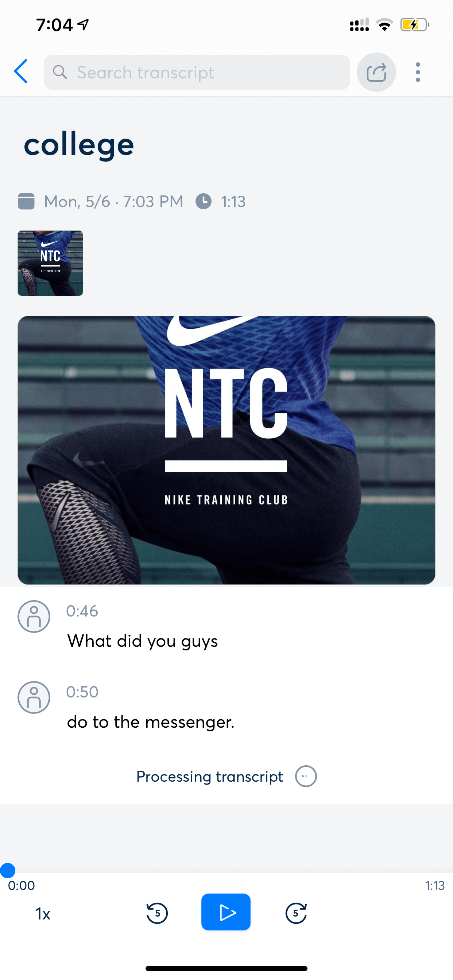Click the blue playback position handle
453x980 pixels.
(x=8, y=870)
